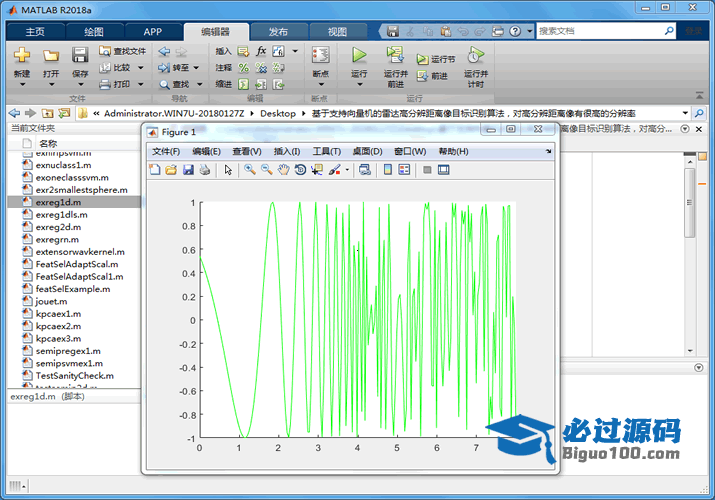Click Run Section (运行节) button
The image size is (715, 500).
[x=435, y=59]
